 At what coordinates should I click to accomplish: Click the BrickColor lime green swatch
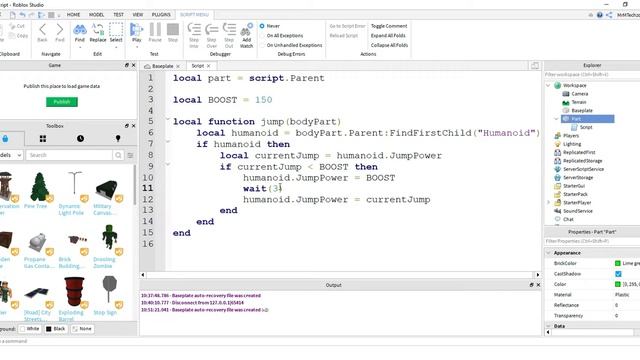tap(618, 263)
